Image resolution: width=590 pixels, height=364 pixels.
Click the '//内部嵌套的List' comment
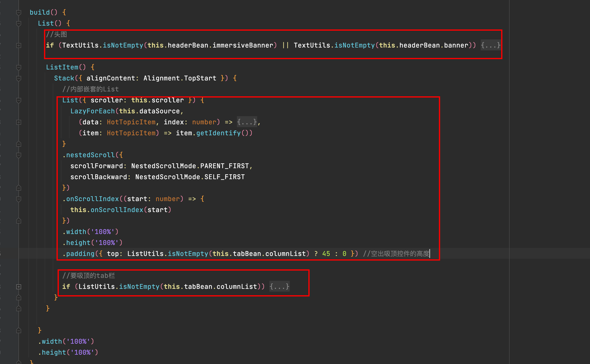tap(90, 89)
